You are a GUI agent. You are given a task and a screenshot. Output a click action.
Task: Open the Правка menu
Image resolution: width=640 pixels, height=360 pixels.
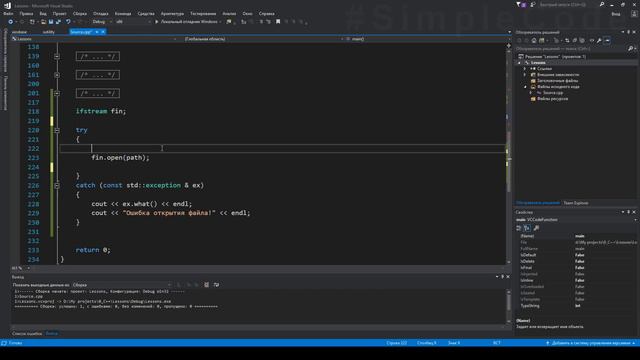pos(26,13)
